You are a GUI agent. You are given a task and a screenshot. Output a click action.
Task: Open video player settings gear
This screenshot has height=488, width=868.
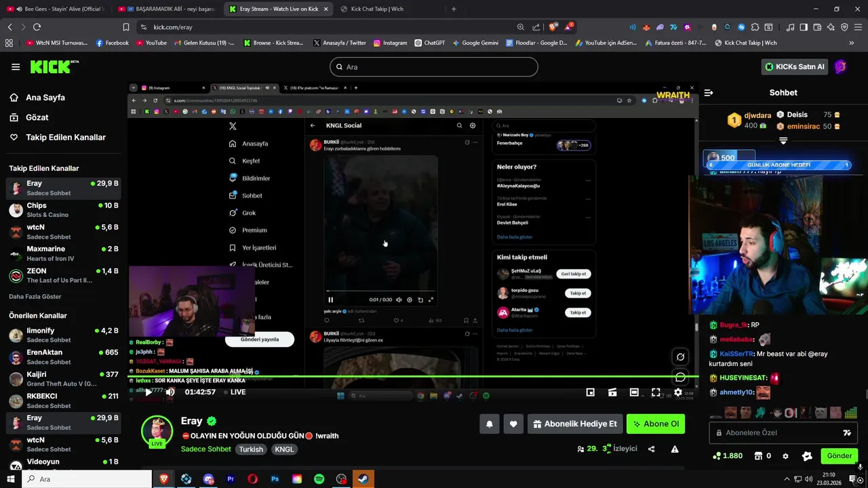click(677, 392)
